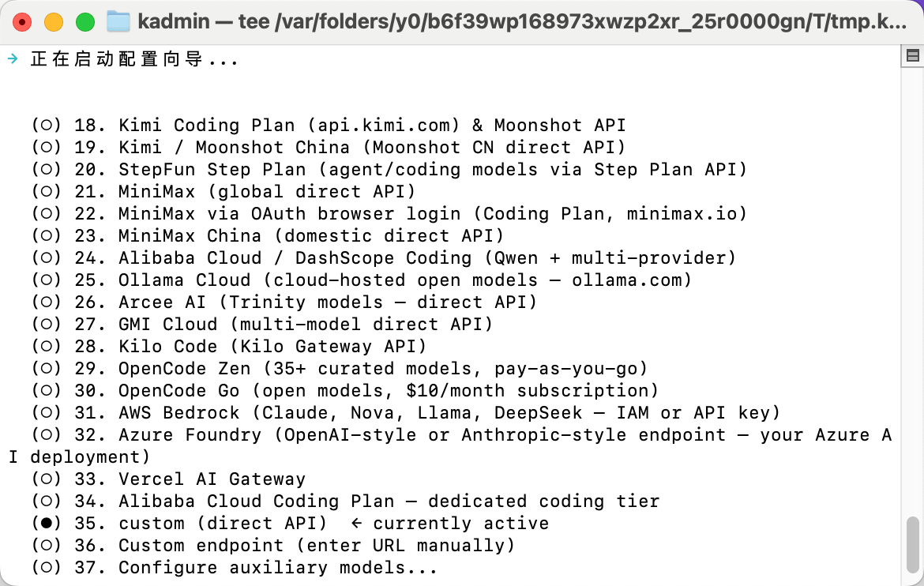
Task: Click the yellow minimize window button
Action: [x=54, y=22]
